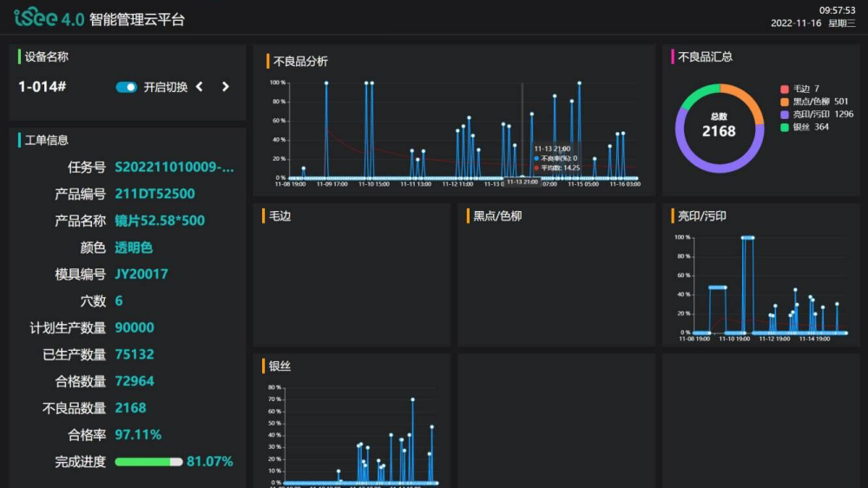
Task: Select the 不良品汇总 panel header
Action: tap(705, 56)
